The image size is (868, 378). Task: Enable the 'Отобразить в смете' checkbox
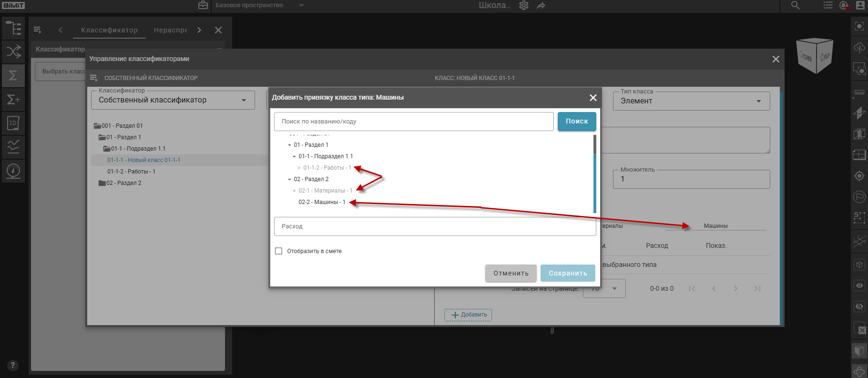point(279,251)
